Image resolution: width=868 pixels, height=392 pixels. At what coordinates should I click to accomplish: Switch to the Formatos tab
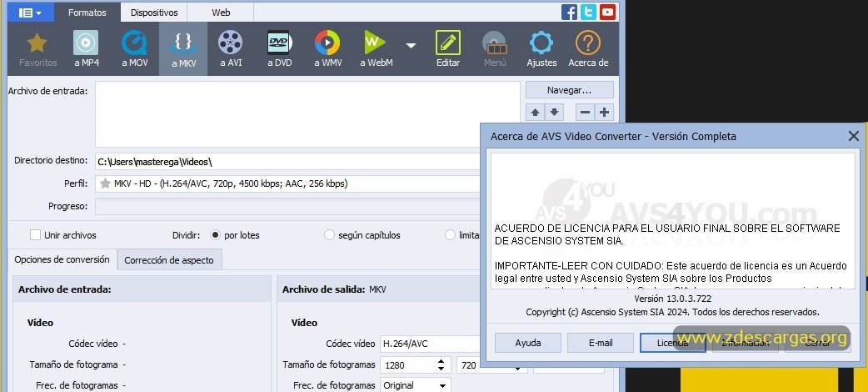pyautogui.click(x=87, y=13)
